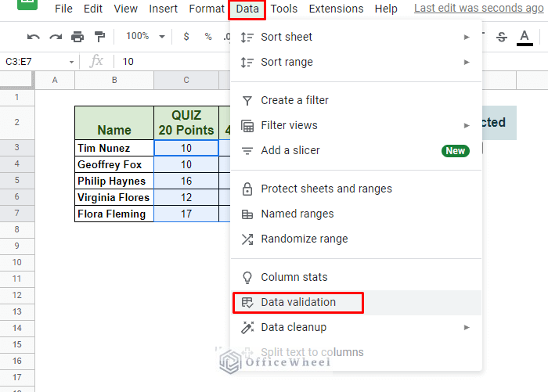Click the Sort range icon
Screen dimensions: 548x392
click(x=247, y=62)
